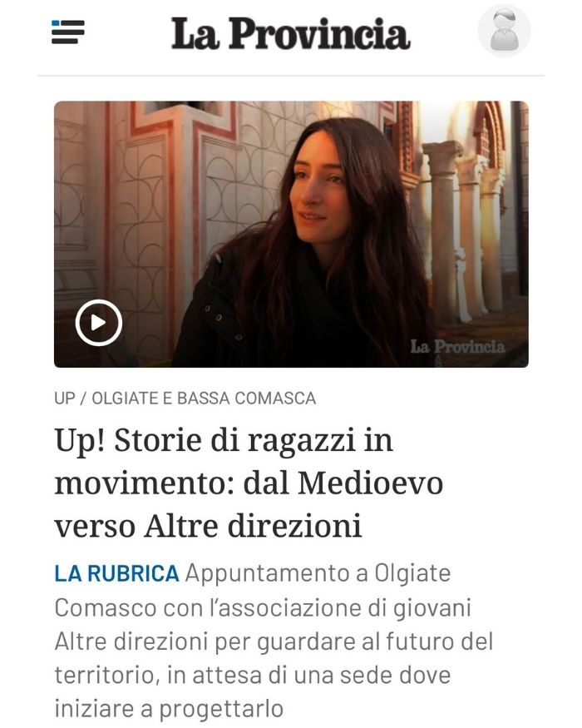Click 'iniziare a progettarlo' at summary end
582x728 pixels.
[169, 710]
